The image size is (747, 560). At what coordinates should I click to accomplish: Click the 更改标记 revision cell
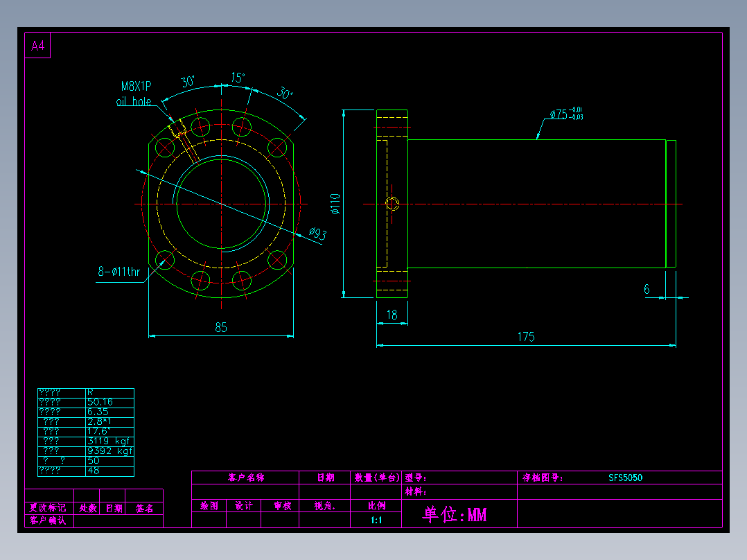[x=48, y=508]
